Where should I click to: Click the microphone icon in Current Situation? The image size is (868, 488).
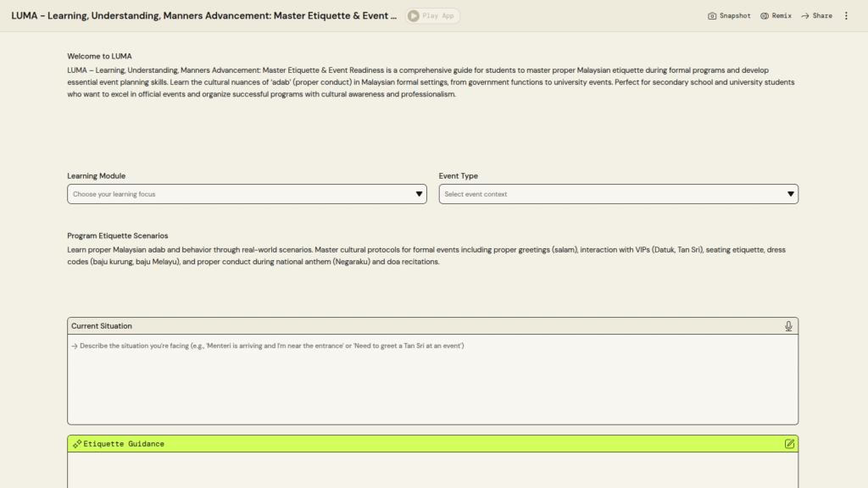coord(788,326)
